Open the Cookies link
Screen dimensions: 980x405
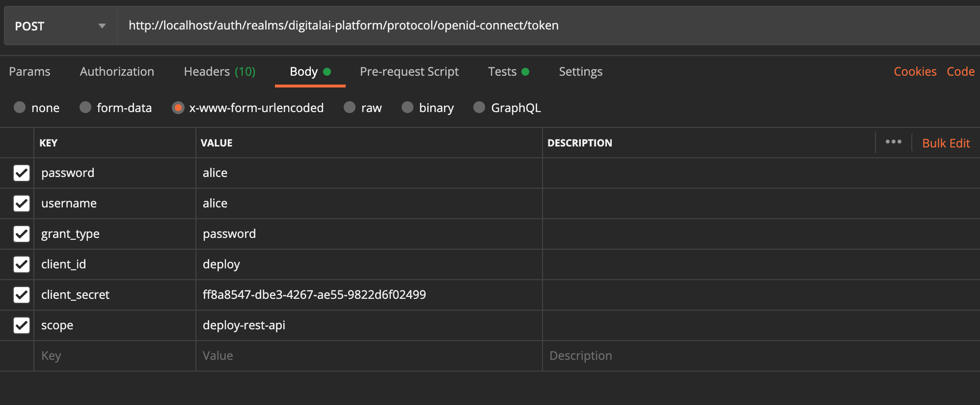tap(915, 72)
